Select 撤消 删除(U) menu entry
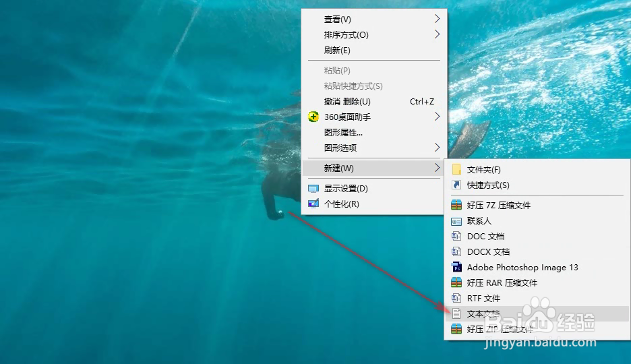This screenshot has height=364, width=631. [374, 102]
